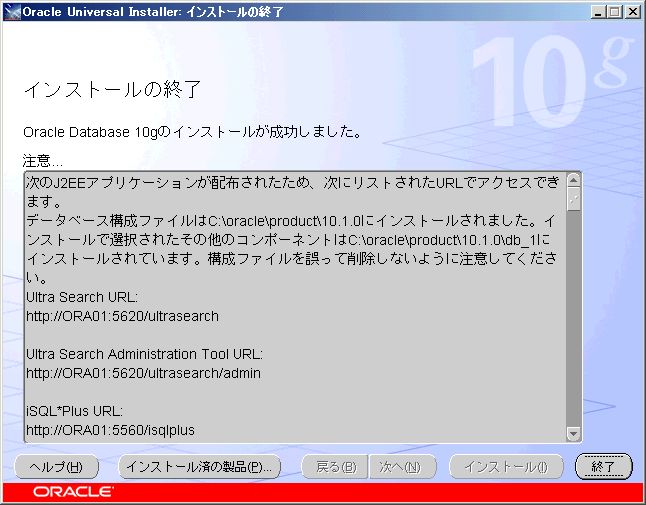Image resolution: width=646 pixels, height=505 pixels.
Task: Click the Oracle Universal Installer title bar icon
Action: [11, 12]
